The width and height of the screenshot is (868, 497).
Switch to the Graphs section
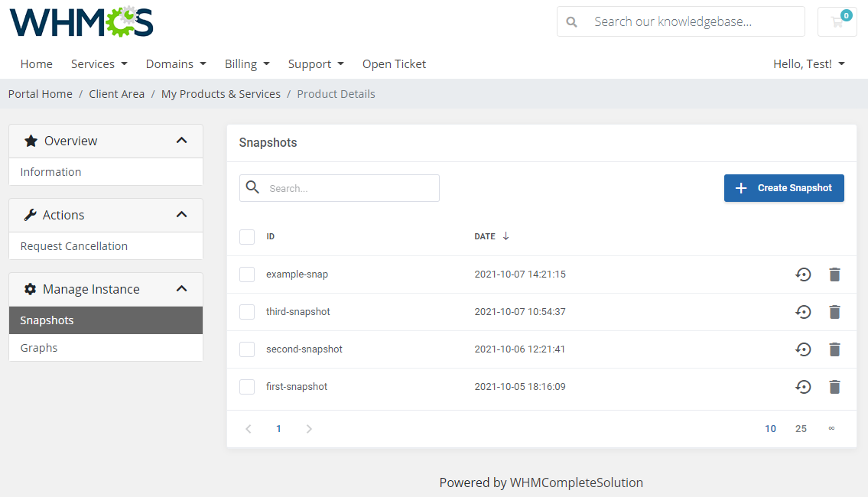click(38, 347)
